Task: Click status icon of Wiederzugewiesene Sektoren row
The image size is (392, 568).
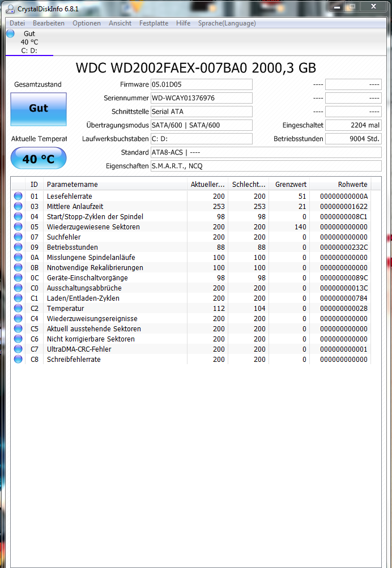Action: click(x=18, y=227)
